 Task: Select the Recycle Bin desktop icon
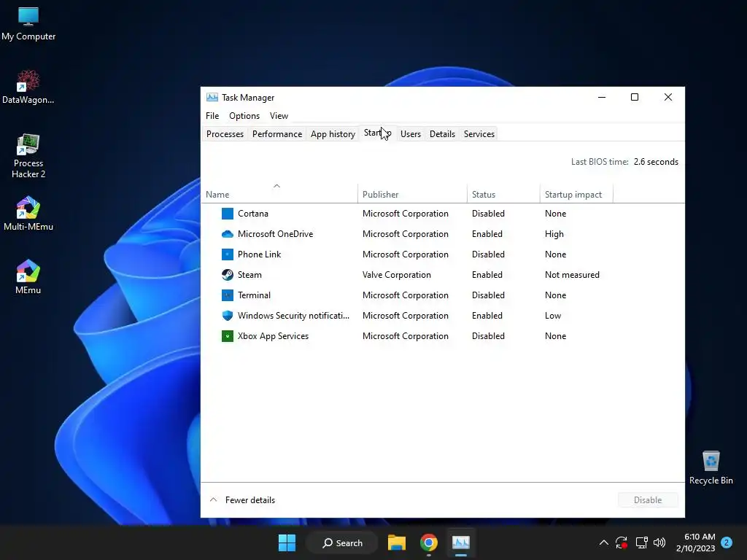point(711,467)
